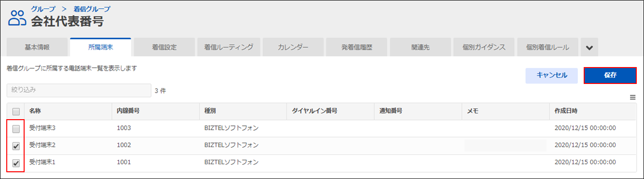
Task: Open the 着信設定 tab
Action: coord(164,47)
